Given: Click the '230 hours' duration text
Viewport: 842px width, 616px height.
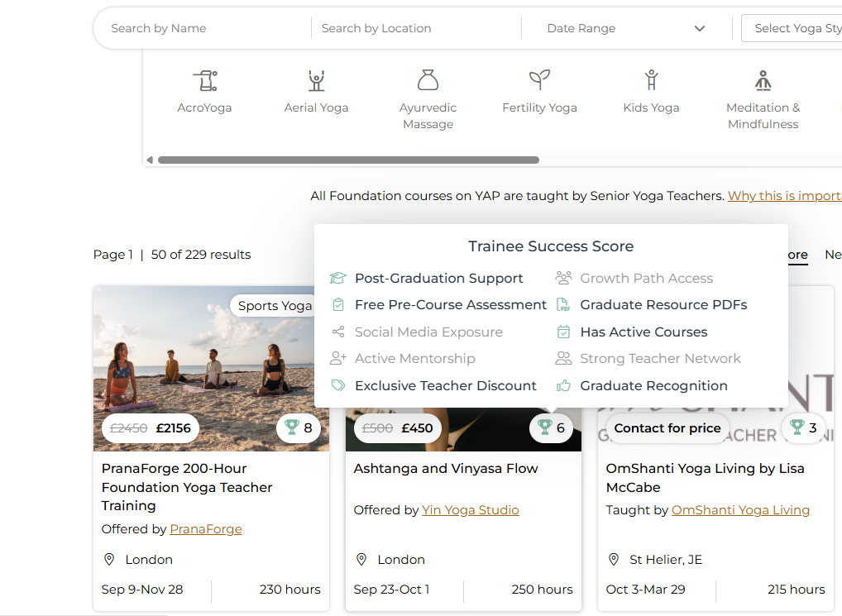Looking at the screenshot, I should pyautogui.click(x=290, y=590).
